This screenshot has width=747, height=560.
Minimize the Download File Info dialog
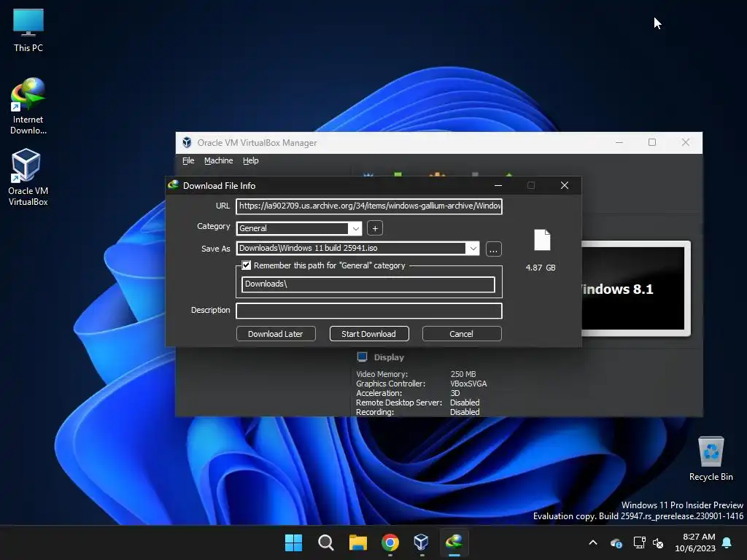coord(498,185)
